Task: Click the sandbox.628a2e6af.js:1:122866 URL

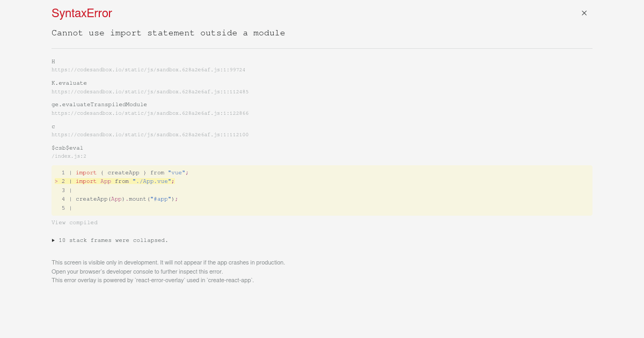Action: [150, 113]
